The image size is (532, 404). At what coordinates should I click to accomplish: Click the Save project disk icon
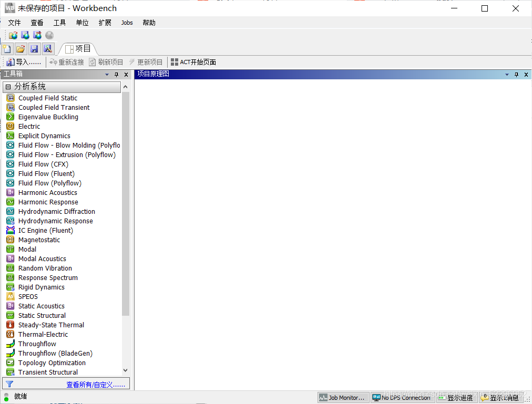pyautogui.click(x=34, y=49)
